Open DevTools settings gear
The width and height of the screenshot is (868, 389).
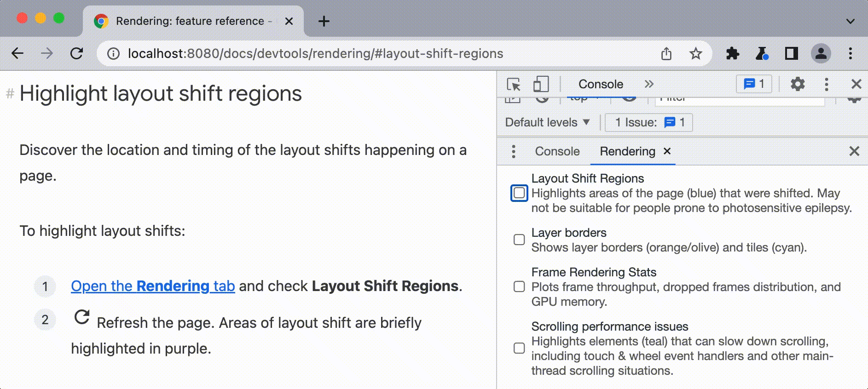click(x=798, y=84)
